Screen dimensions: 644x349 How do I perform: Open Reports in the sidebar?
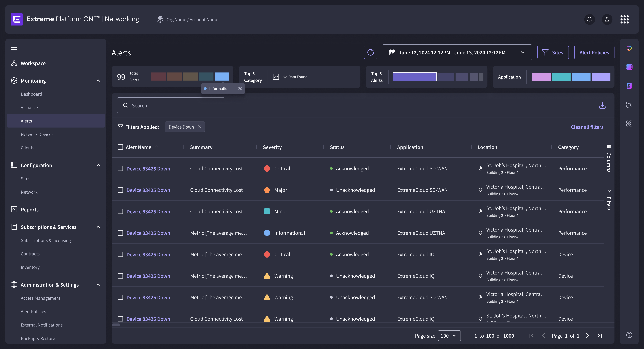[x=30, y=209]
